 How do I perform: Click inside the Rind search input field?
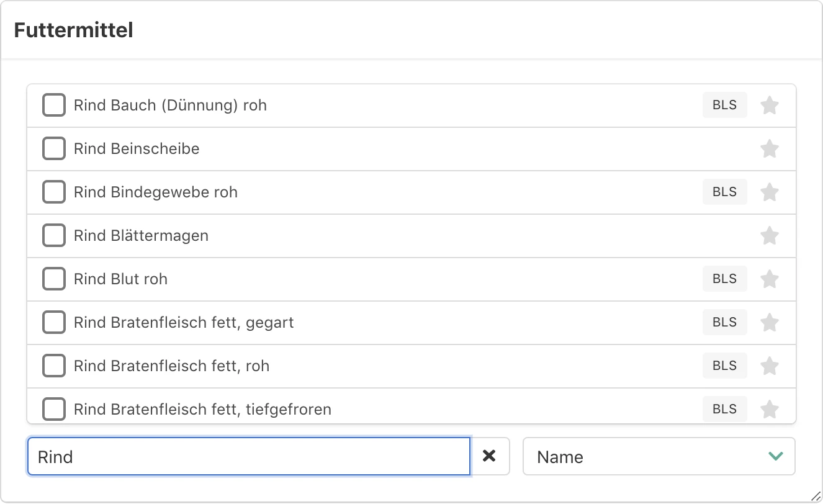point(248,456)
